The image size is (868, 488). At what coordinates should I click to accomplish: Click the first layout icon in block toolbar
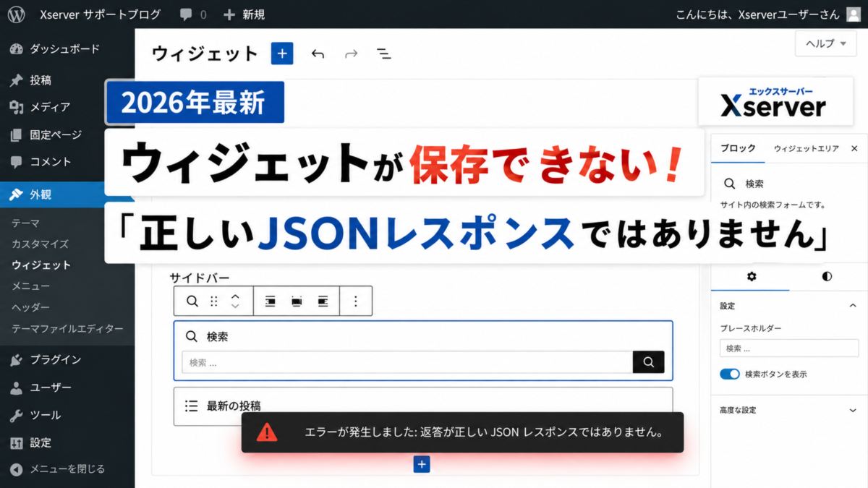[x=270, y=301]
